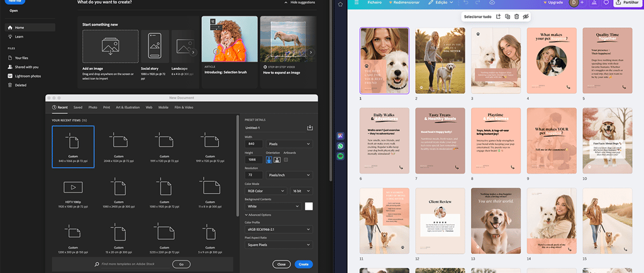Open Edição mode dropdown in Canva
This screenshot has width=644, height=273.
pyautogui.click(x=440, y=3)
